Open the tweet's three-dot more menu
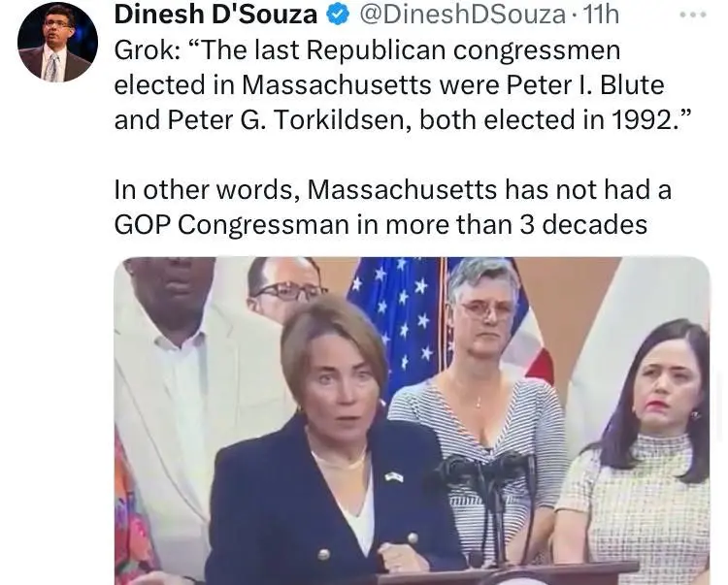Viewport: 728px width, 585px height. pyautogui.click(x=693, y=16)
